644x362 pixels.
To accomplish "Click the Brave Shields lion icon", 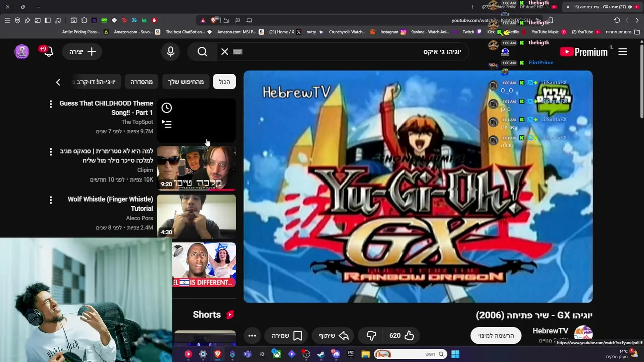I will pos(215,20).
